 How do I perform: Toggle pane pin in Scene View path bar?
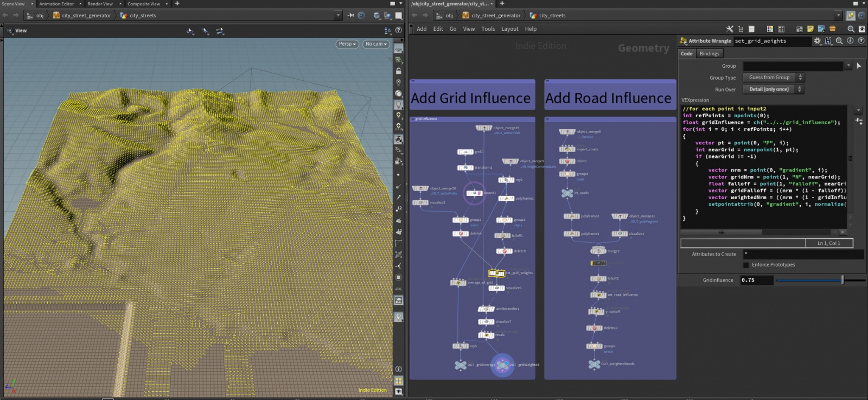click(x=350, y=15)
